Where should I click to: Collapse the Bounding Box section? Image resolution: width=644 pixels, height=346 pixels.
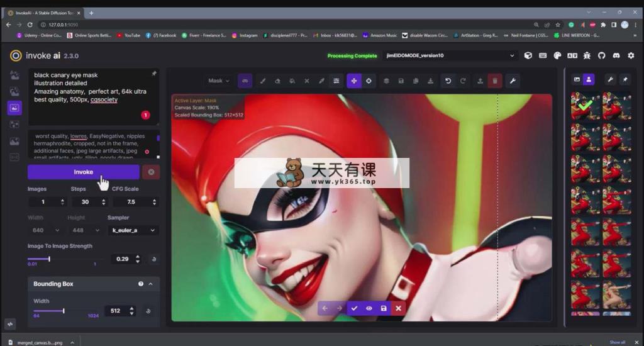[x=151, y=284]
